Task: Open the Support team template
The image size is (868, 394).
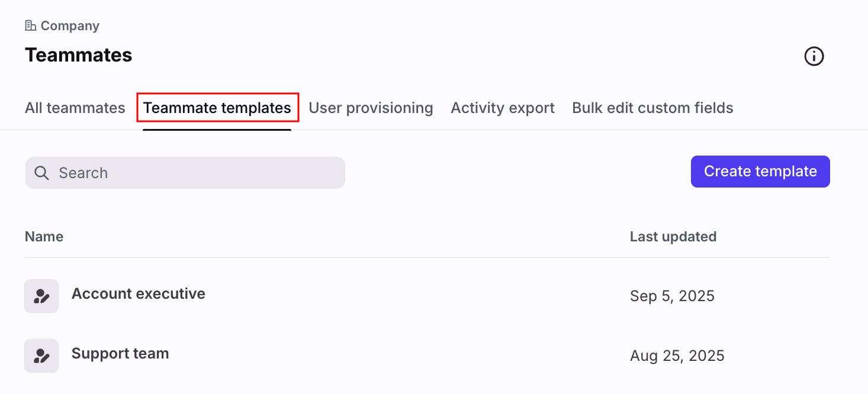Action: coord(120,354)
